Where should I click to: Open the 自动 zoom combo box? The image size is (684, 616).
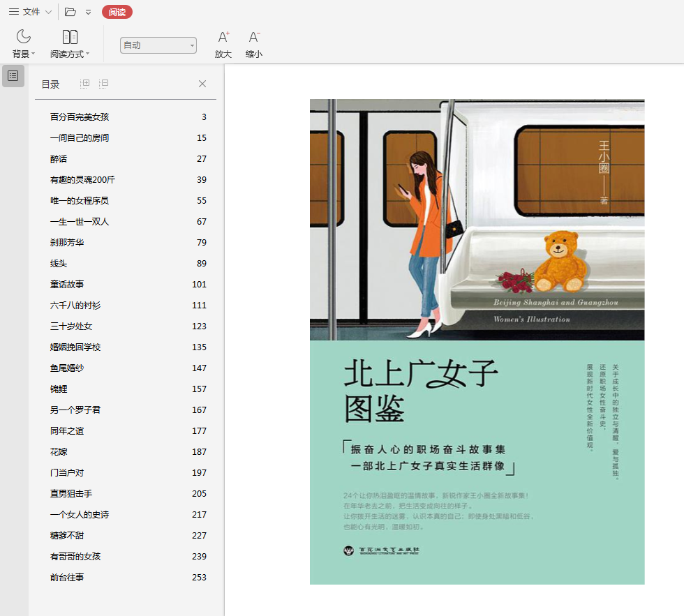click(x=158, y=45)
